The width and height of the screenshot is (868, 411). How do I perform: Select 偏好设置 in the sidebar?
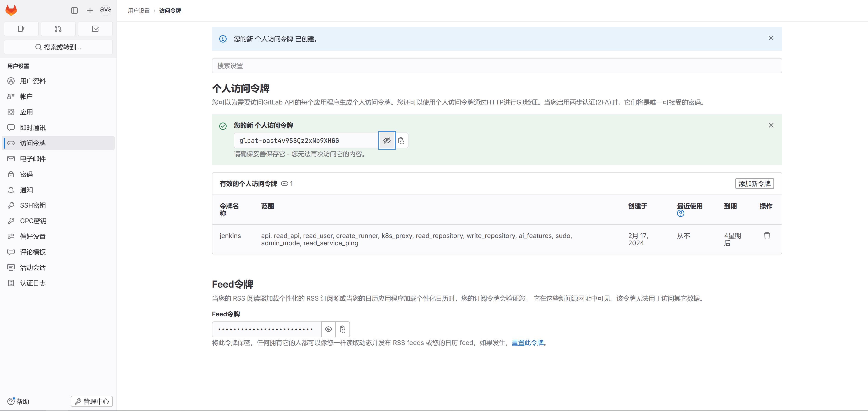(x=33, y=236)
